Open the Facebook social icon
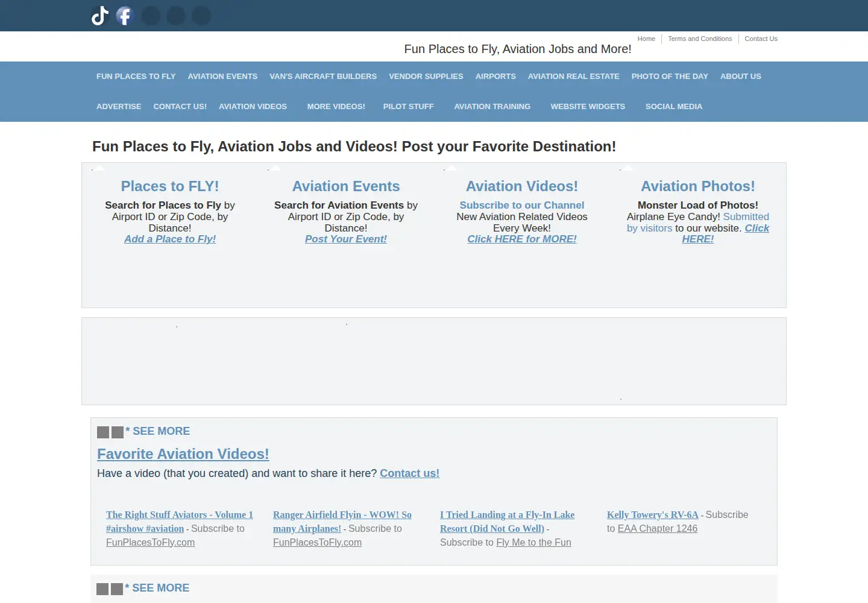The height and width of the screenshot is (603, 868). coord(125,16)
